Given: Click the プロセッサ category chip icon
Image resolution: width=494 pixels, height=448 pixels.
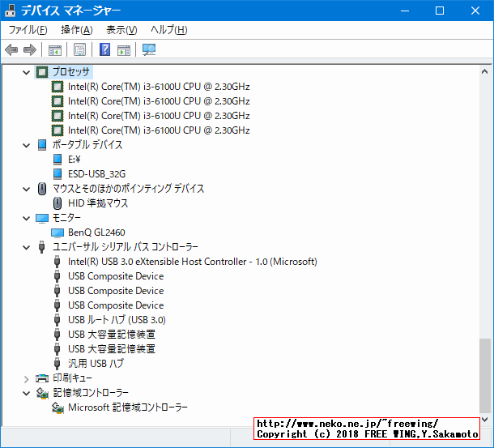Looking at the screenshot, I should (42, 72).
